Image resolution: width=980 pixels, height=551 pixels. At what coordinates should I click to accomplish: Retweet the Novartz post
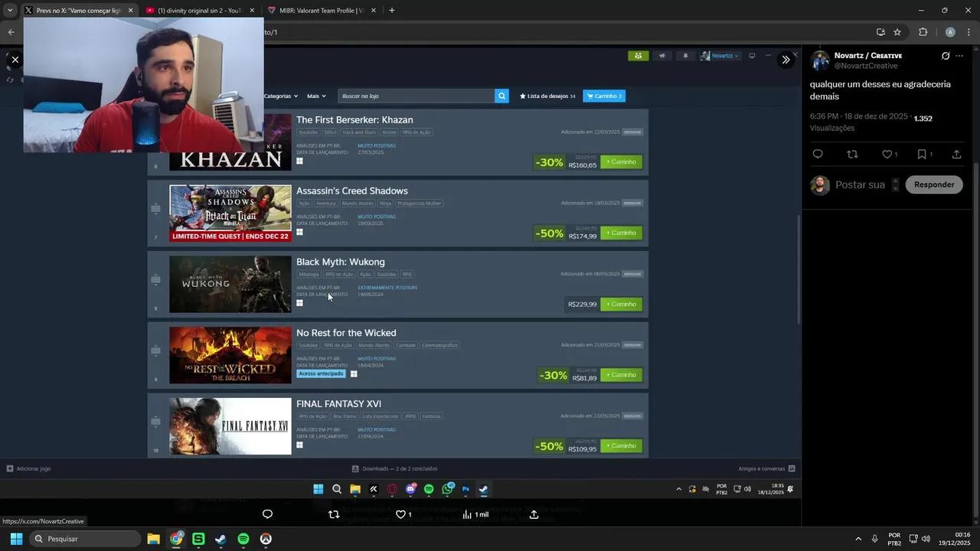852,154
